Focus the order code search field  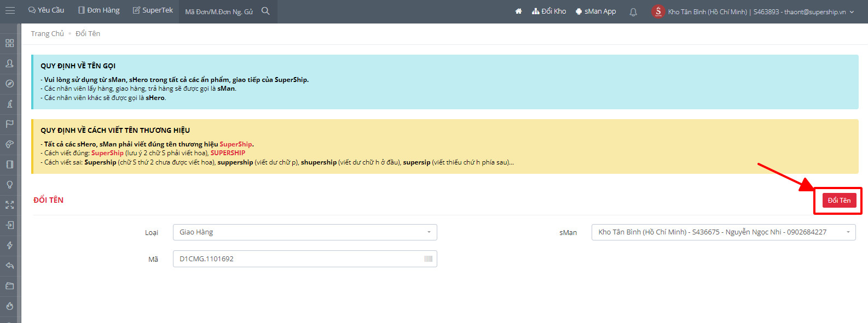click(x=219, y=11)
